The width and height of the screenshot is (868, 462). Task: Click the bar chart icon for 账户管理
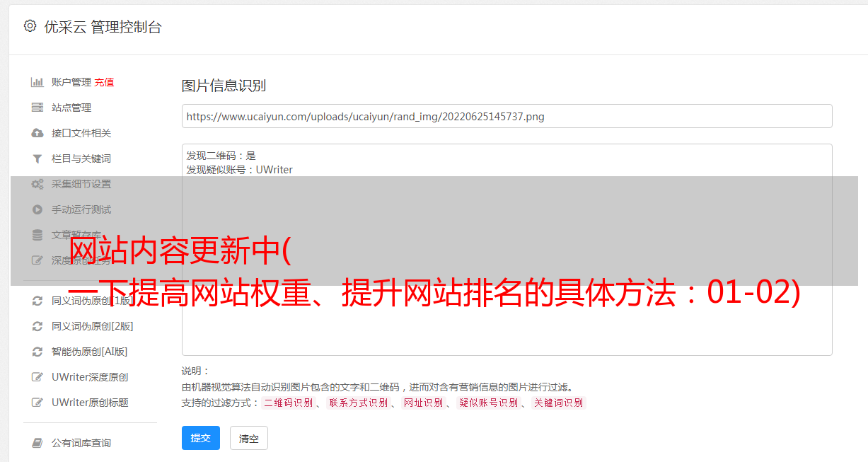(37, 82)
